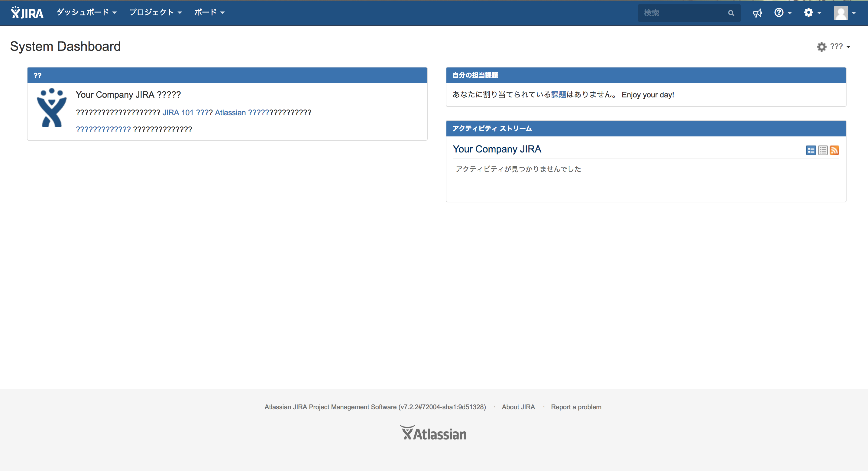The image size is (868, 471).
Task: Switch activity stream to list view
Action: (822, 150)
